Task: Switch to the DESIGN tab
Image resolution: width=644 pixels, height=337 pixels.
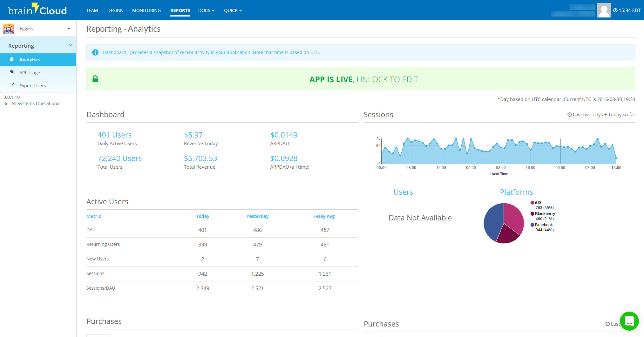Action: point(115,10)
